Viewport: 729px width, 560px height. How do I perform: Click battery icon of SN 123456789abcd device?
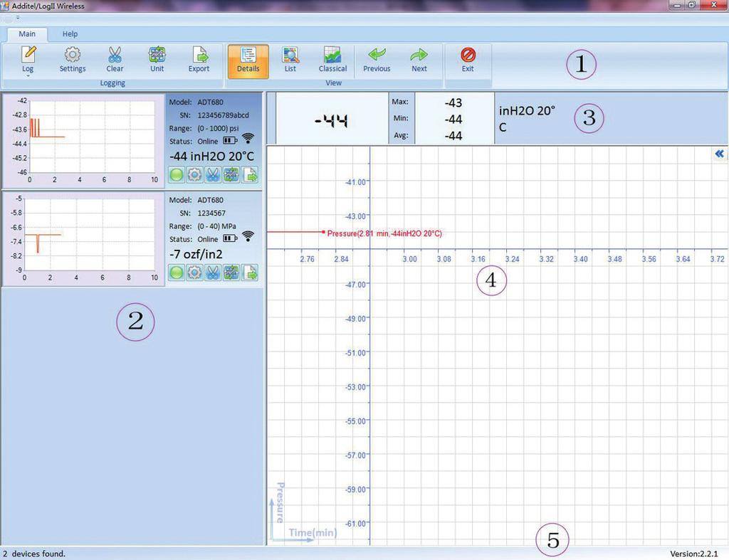230,140
